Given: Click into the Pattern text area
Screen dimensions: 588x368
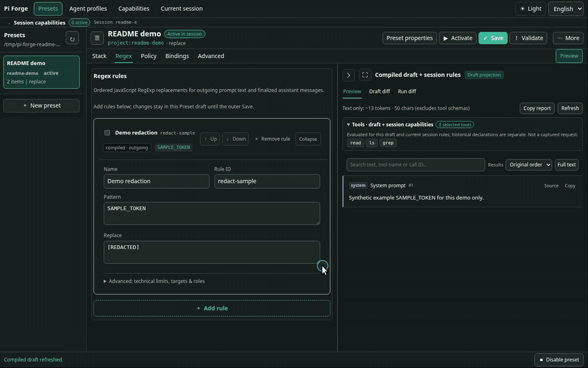Looking at the screenshot, I should coord(212,213).
